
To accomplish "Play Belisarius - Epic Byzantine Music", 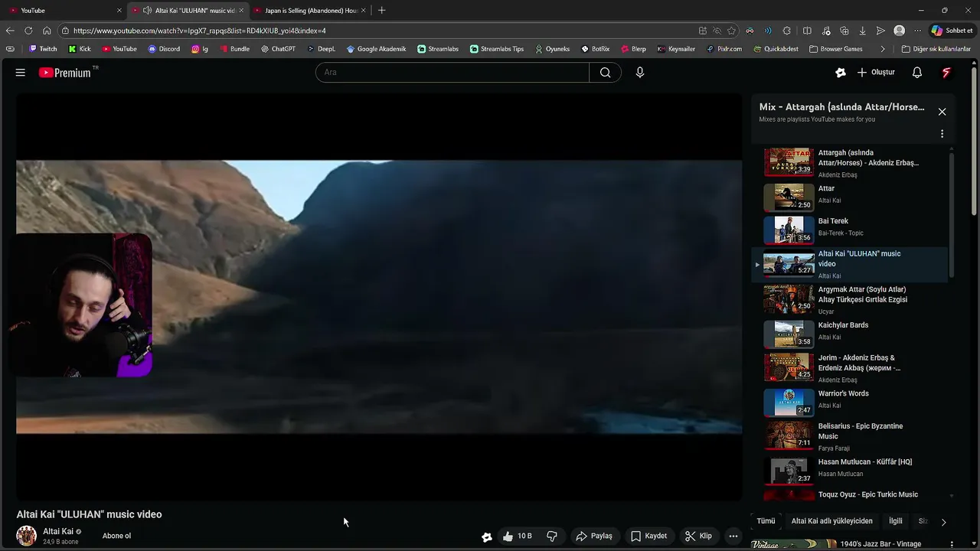I will coord(850,435).
